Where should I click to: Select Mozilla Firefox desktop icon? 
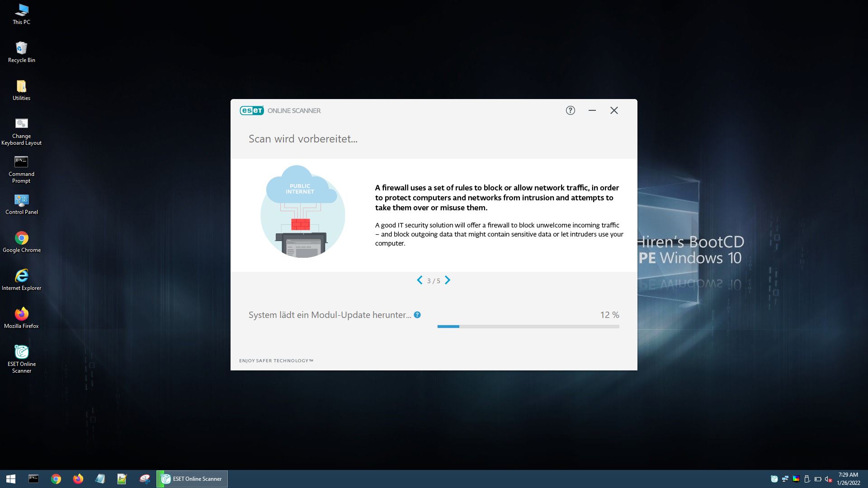point(21,318)
